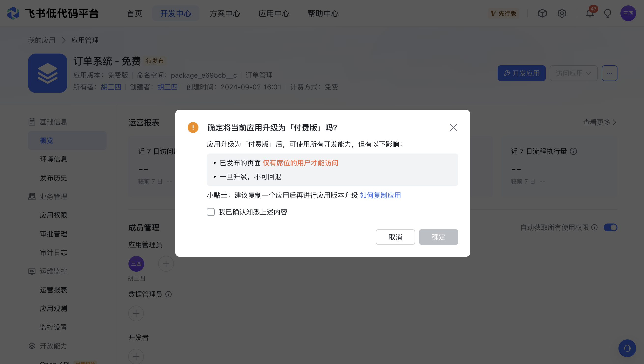
Task: Click 取消 button in dialog
Action: (x=395, y=237)
